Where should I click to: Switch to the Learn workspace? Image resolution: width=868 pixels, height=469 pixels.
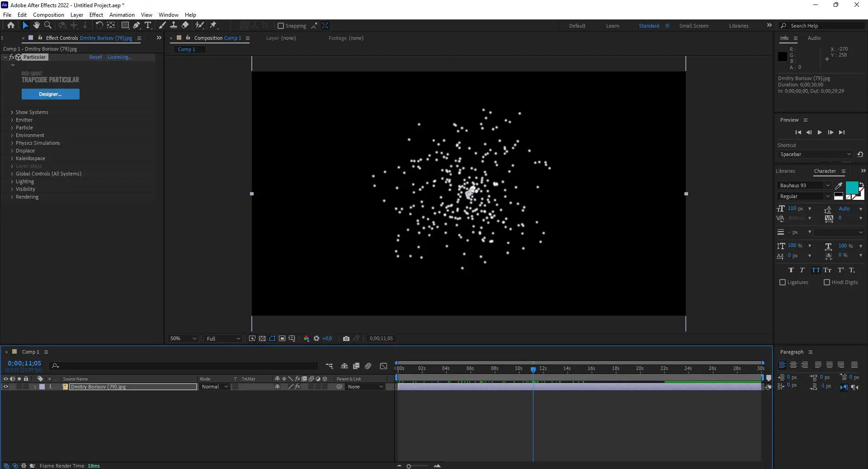(x=613, y=26)
